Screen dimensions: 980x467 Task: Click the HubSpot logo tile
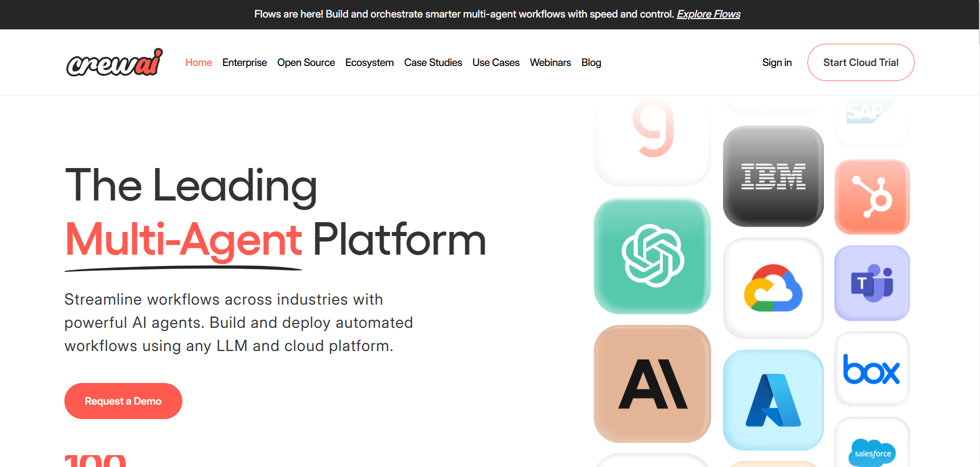pos(872,197)
